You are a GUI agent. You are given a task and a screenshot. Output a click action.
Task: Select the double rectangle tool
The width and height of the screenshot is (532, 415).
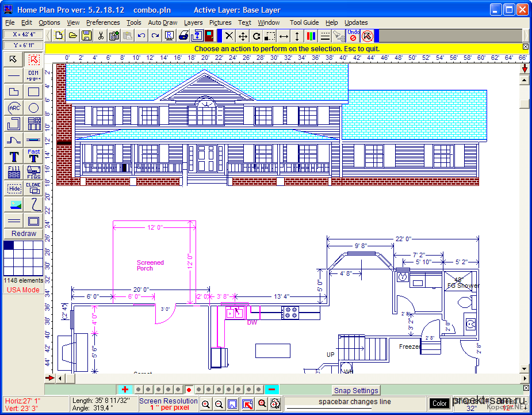pos(33,221)
